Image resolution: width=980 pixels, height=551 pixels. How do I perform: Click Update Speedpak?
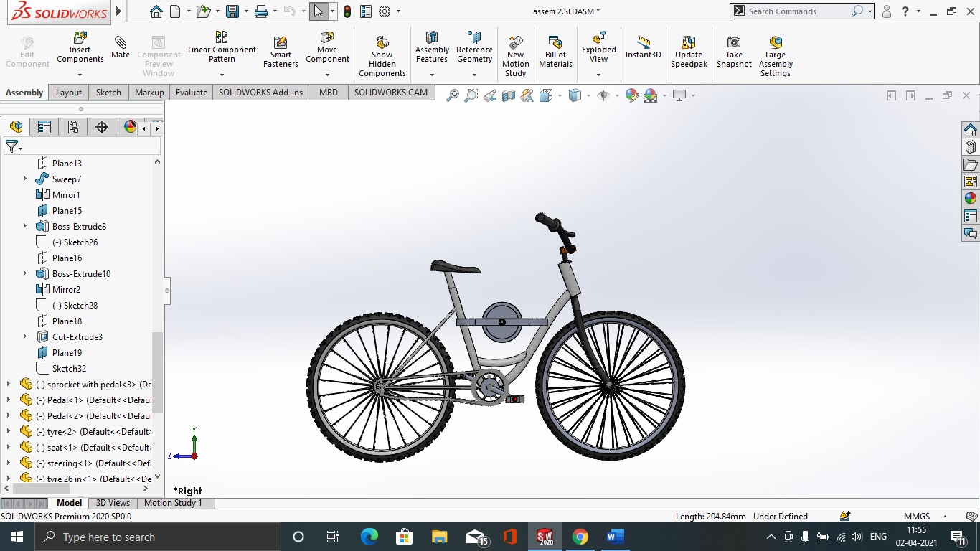click(x=689, y=52)
